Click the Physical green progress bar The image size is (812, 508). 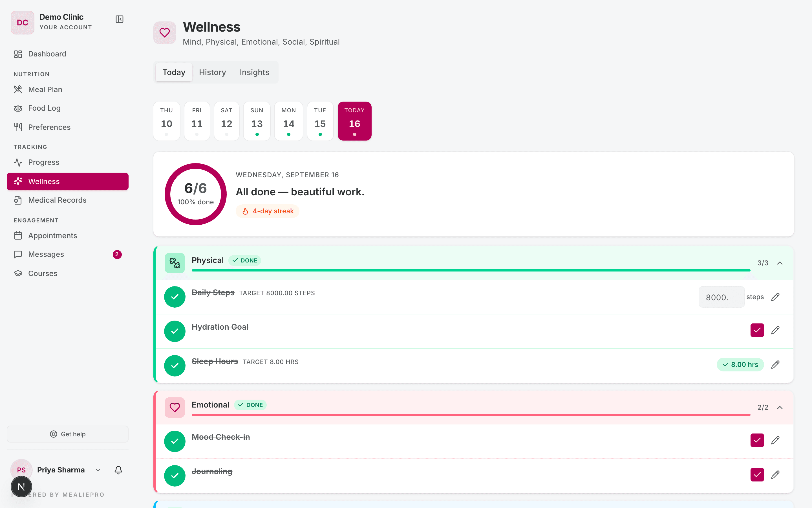[x=471, y=270]
